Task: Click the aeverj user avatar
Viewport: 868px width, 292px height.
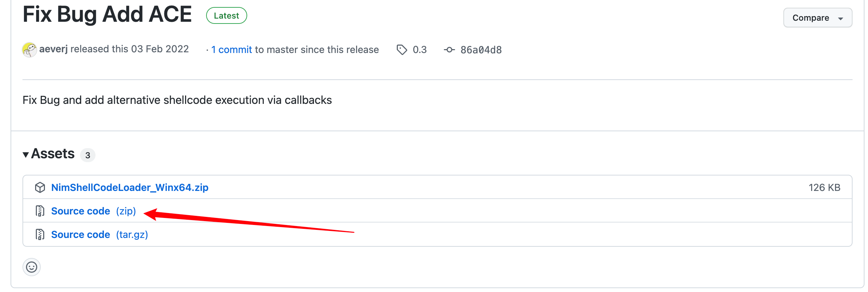Action: pos(29,50)
